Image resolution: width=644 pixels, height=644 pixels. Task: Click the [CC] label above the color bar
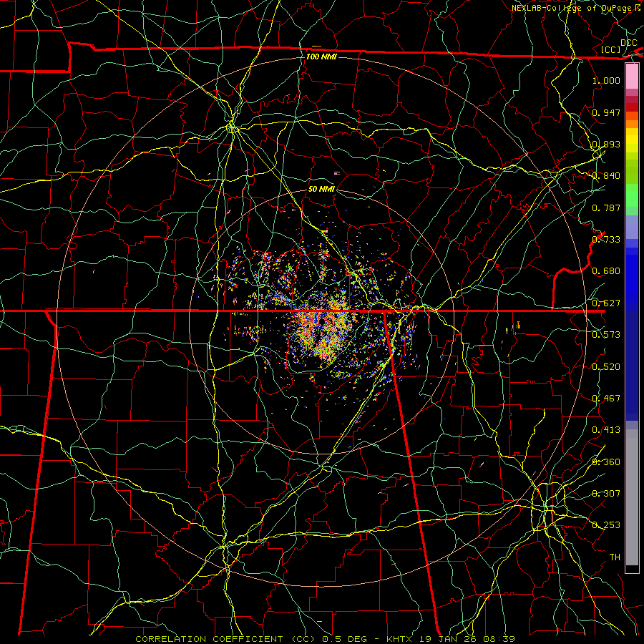pyautogui.click(x=611, y=49)
